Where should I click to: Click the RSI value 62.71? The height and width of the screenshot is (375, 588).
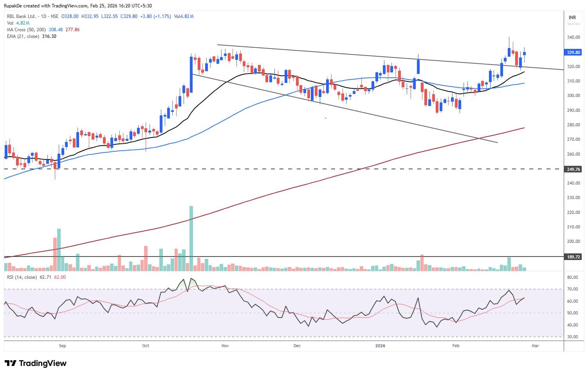click(x=45, y=277)
